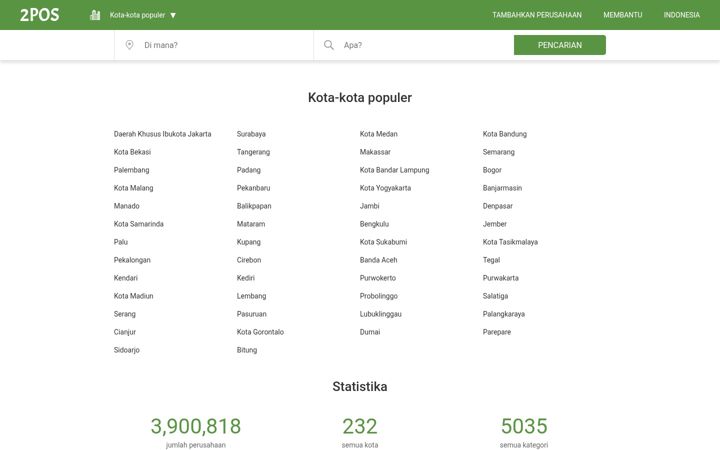
Task: Open Kota Samarinda
Action: point(139,224)
